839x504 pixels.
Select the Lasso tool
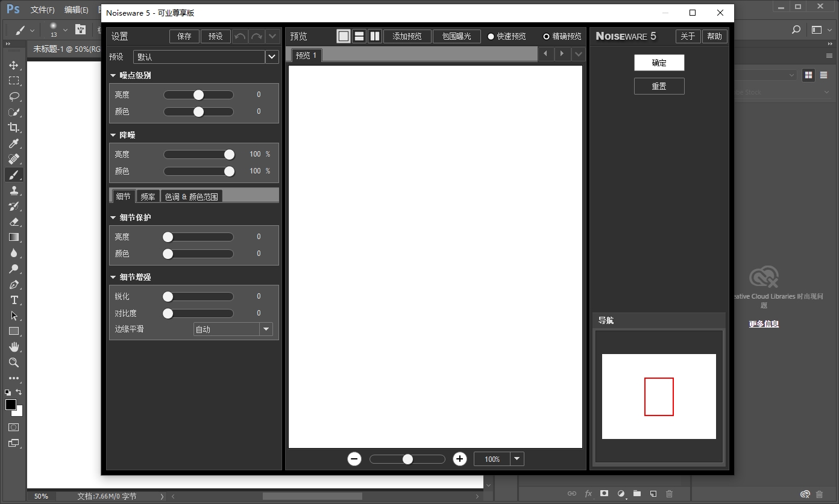[x=13, y=96]
